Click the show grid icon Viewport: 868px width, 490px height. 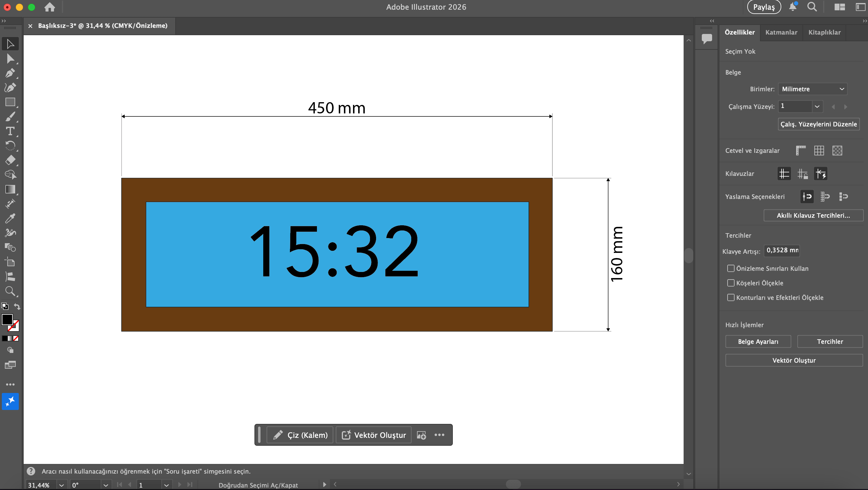point(819,150)
